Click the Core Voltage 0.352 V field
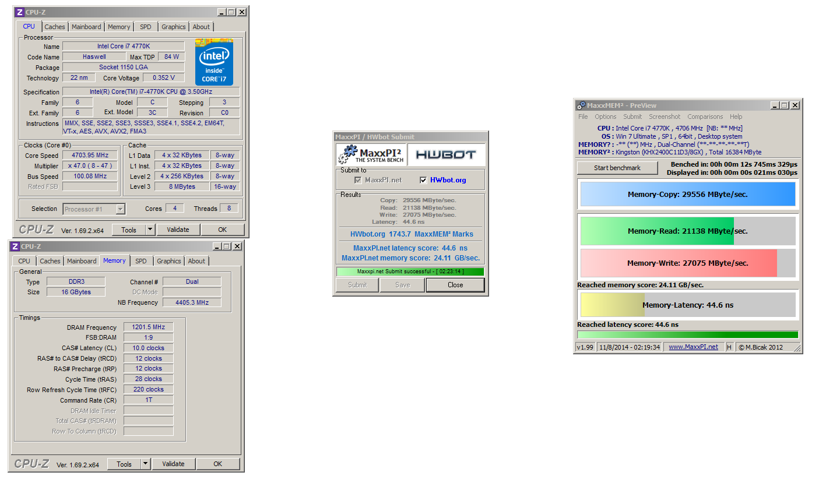 point(164,77)
